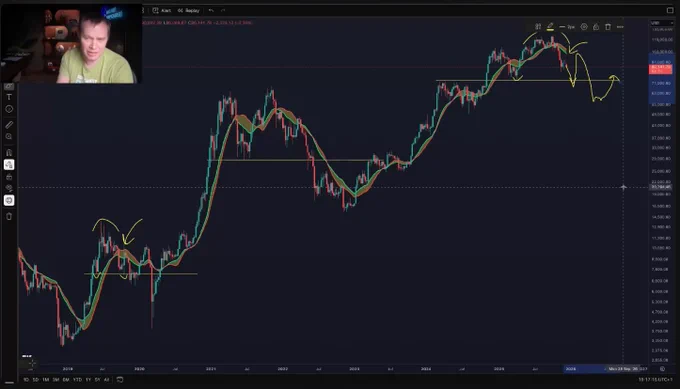The image size is (680, 389).
Task: Select the Text drawing tool
Action: (x=9, y=97)
